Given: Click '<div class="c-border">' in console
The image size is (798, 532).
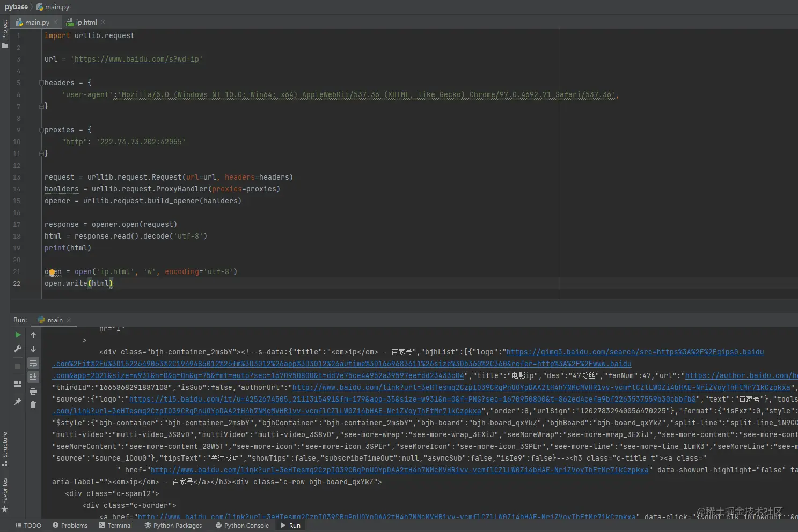Looking at the screenshot, I should 129,506.
